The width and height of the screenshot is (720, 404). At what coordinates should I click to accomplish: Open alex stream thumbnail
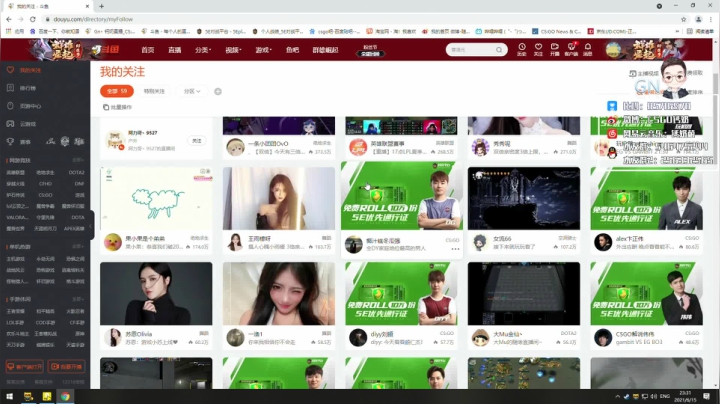point(647,198)
